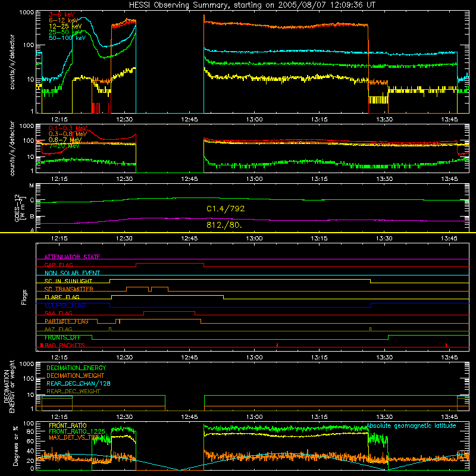Select the 'FRONTS_OFF' flag label
The image size is (476, 476).
[x=62, y=337]
